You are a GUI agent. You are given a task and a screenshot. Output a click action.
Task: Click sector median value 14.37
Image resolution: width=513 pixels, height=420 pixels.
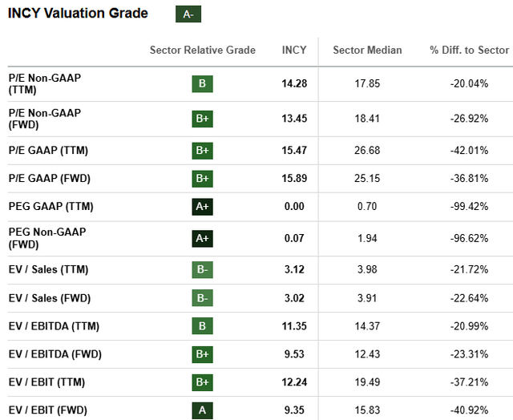coord(367,326)
